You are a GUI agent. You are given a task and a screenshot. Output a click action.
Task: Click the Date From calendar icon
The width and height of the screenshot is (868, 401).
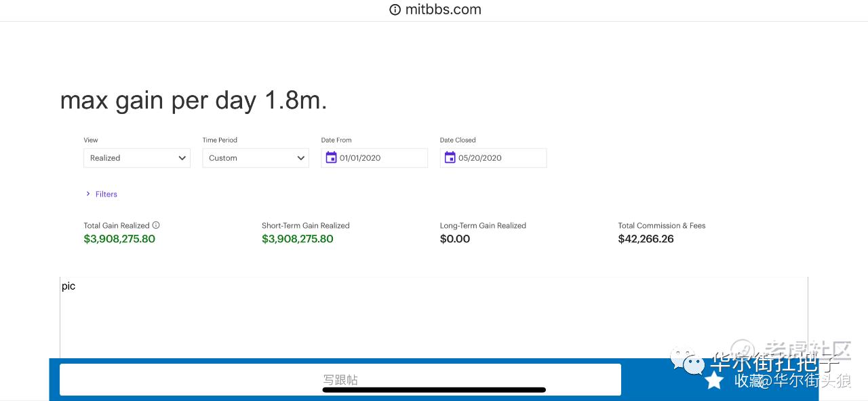point(331,157)
